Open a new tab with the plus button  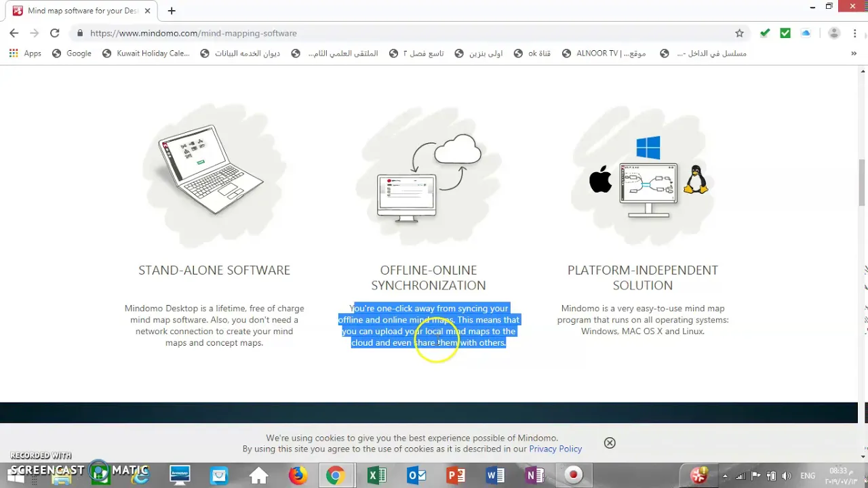172,11
